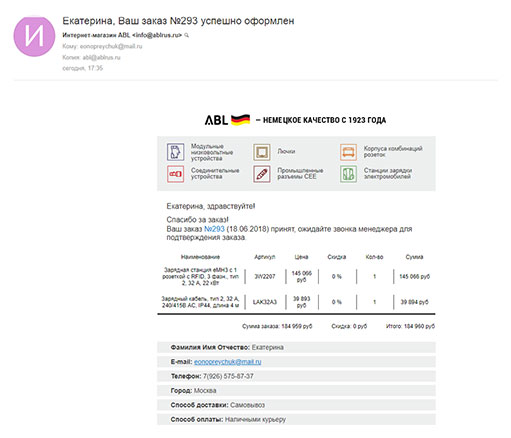Select the socket combination housings icon
Viewport: 511px width, 438px height.
[x=348, y=152]
